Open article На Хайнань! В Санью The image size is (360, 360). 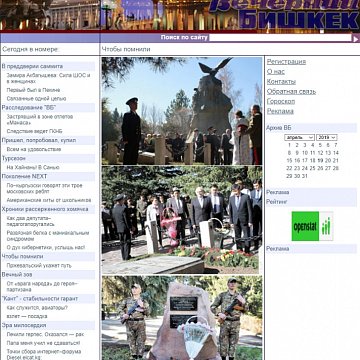pos(33,167)
